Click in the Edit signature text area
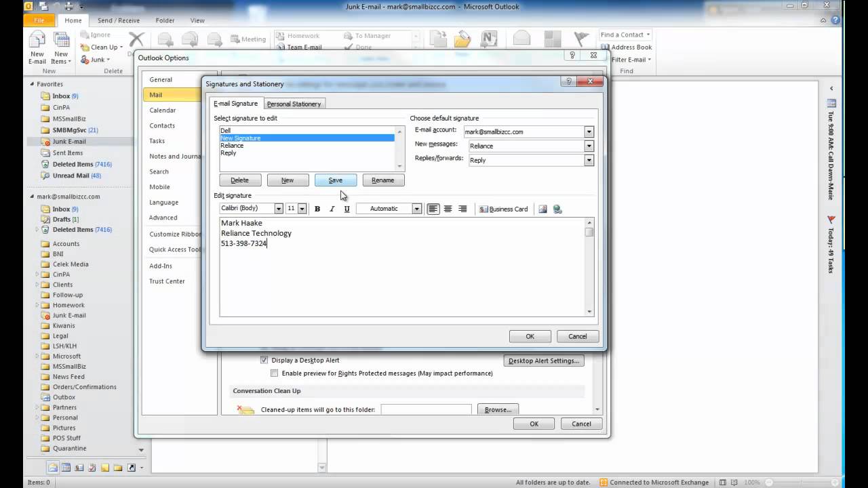 (402, 266)
